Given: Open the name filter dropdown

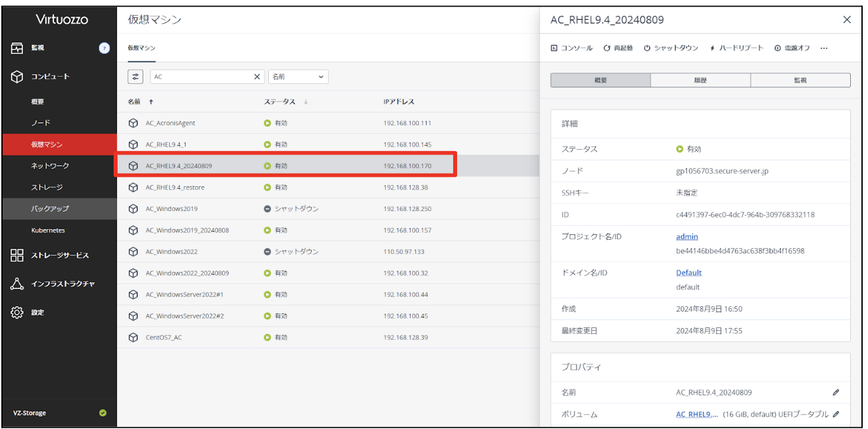Looking at the screenshot, I should coord(299,77).
